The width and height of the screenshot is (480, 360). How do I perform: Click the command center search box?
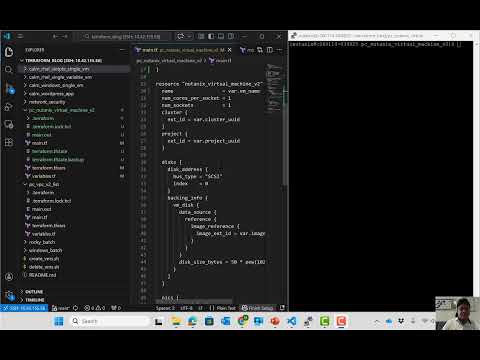(x=126, y=36)
